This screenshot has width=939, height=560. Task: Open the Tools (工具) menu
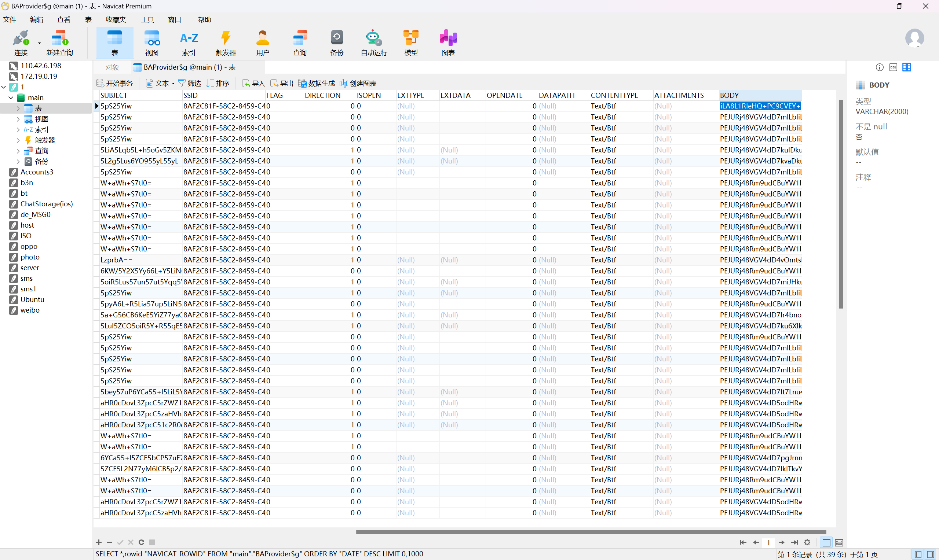pos(147,20)
